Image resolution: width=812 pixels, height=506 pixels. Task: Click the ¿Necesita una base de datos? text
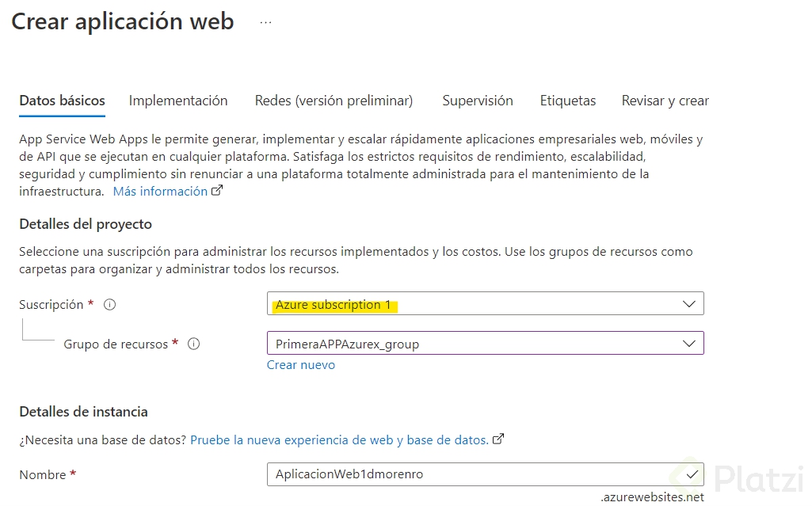coord(102,439)
